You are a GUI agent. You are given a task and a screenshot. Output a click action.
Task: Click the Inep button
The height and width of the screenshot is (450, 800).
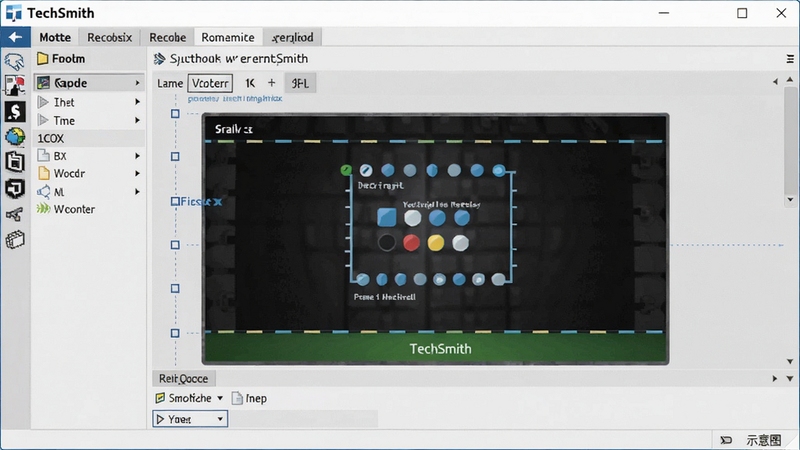tap(249, 398)
